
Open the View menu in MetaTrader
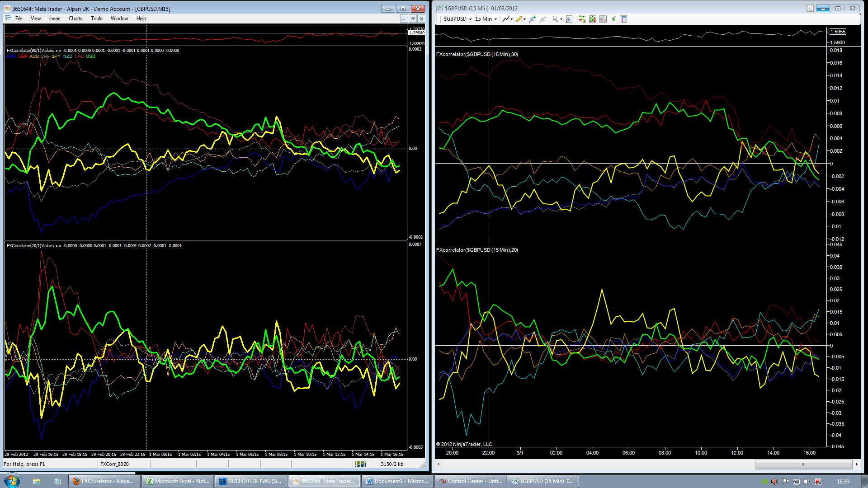pos(36,19)
